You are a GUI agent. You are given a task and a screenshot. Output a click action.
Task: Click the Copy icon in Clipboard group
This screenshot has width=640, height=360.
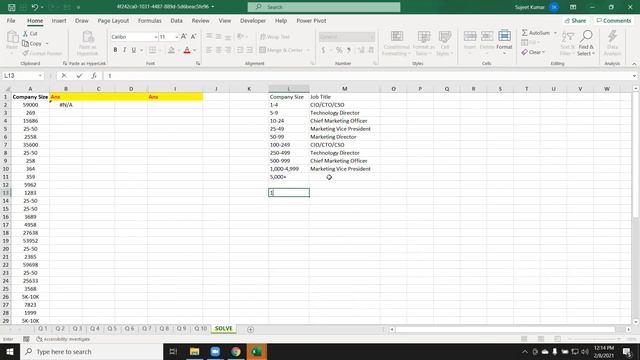[25, 43]
